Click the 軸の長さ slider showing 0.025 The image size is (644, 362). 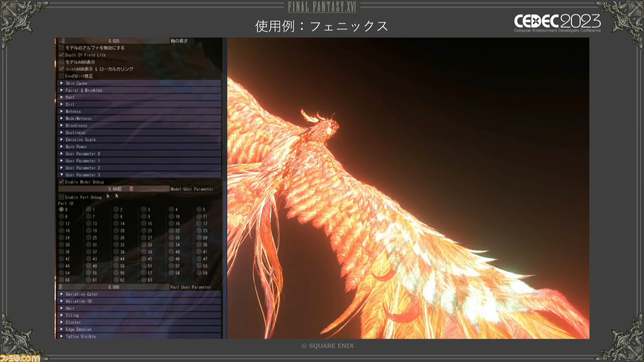[x=114, y=41]
